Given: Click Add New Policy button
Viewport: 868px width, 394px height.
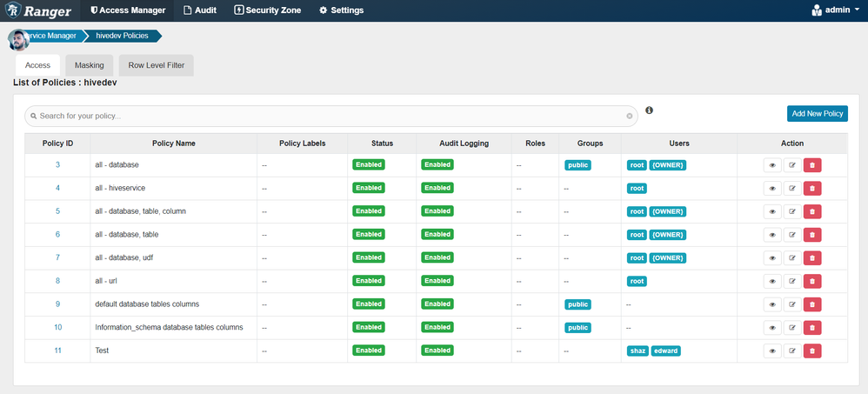Looking at the screenshot, I should point(817,113).
